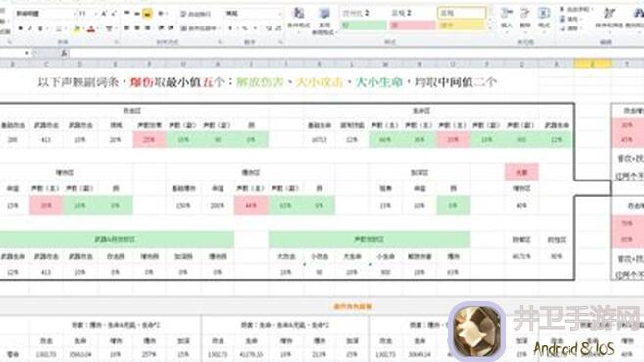Viewport: 644px width, 362px height.
Task: Click the cell borders icon
Action: tap(59, 28)
